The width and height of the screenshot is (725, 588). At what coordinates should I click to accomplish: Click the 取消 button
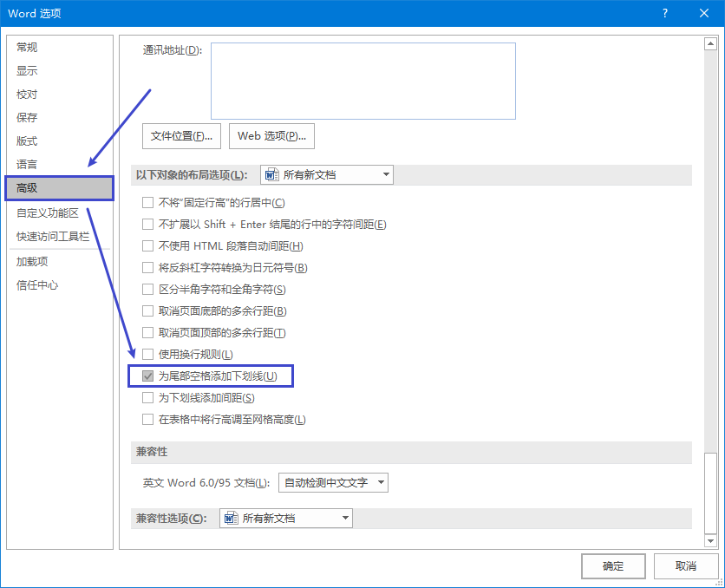pos(686,566)
